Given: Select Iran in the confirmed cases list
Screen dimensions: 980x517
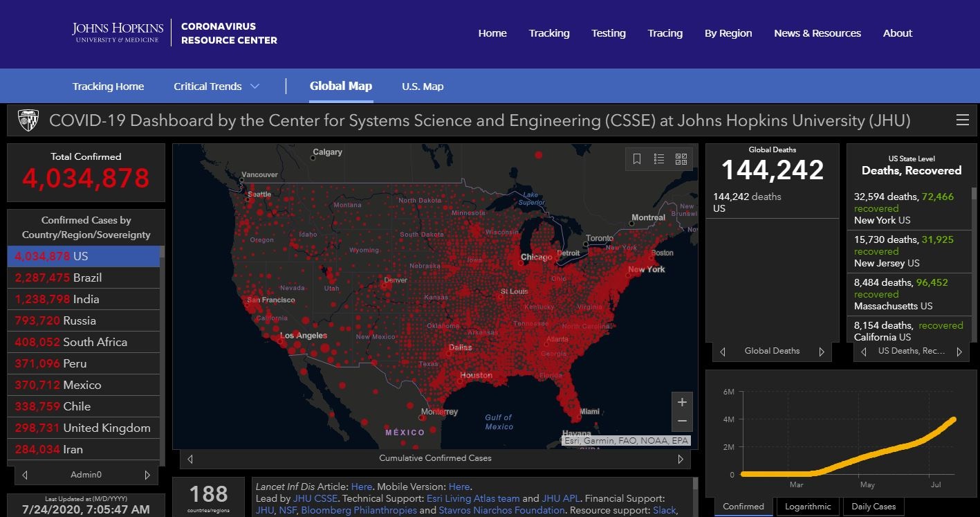Looking at the screenshot, I should point(84,449).
